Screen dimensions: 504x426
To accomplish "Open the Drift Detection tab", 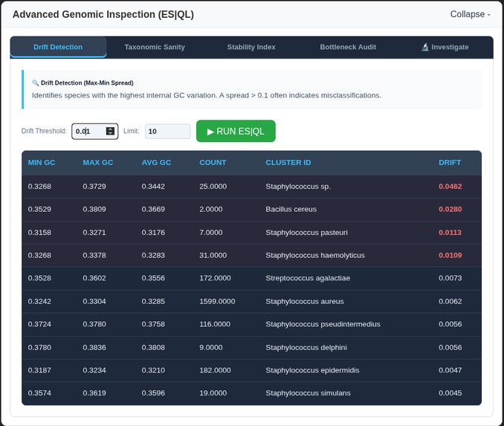I will coord(58,47).
